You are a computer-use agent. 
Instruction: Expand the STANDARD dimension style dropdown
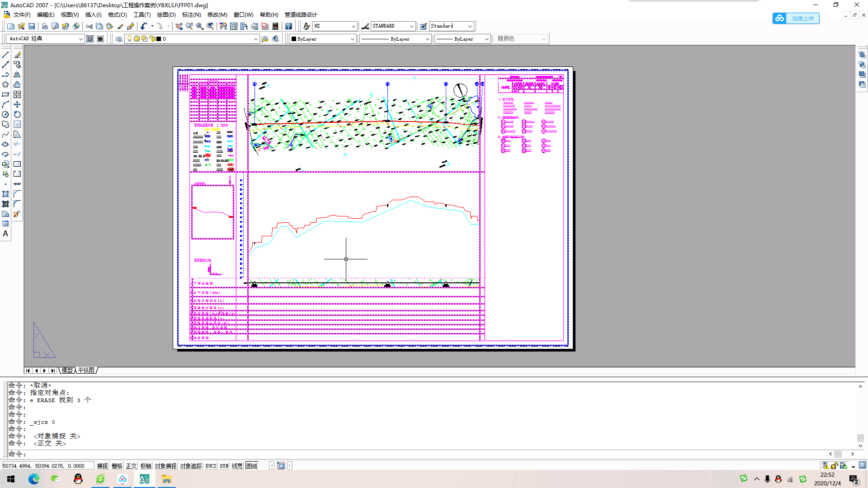411,26
